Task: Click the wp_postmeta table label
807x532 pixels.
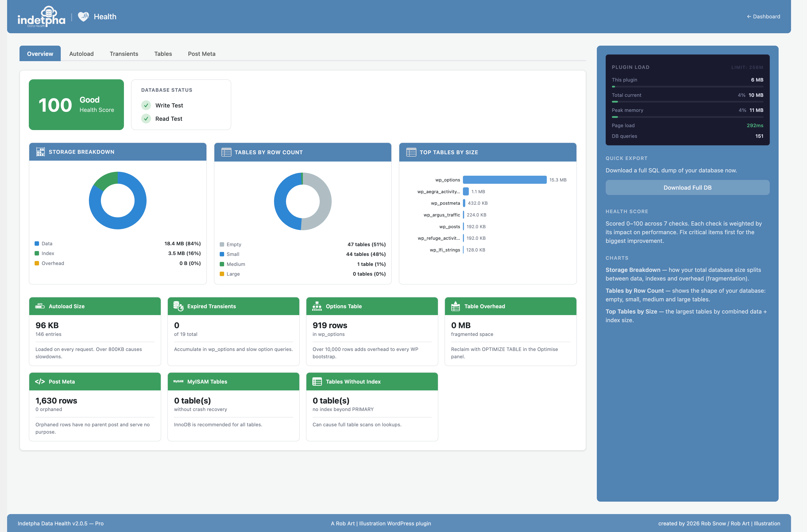Action: 445,203
